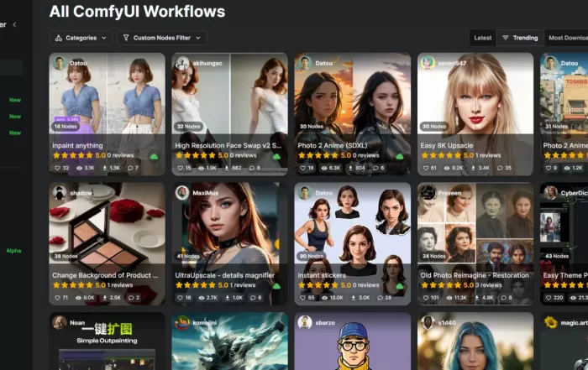Click green cloud icon on UltraUpscale card
Viewport: 588px width, 370px height.
pos(276,286)
